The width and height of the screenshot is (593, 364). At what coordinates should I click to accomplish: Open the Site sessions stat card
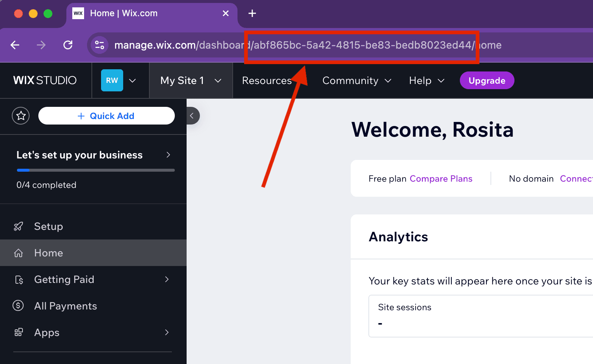point(481,316)
